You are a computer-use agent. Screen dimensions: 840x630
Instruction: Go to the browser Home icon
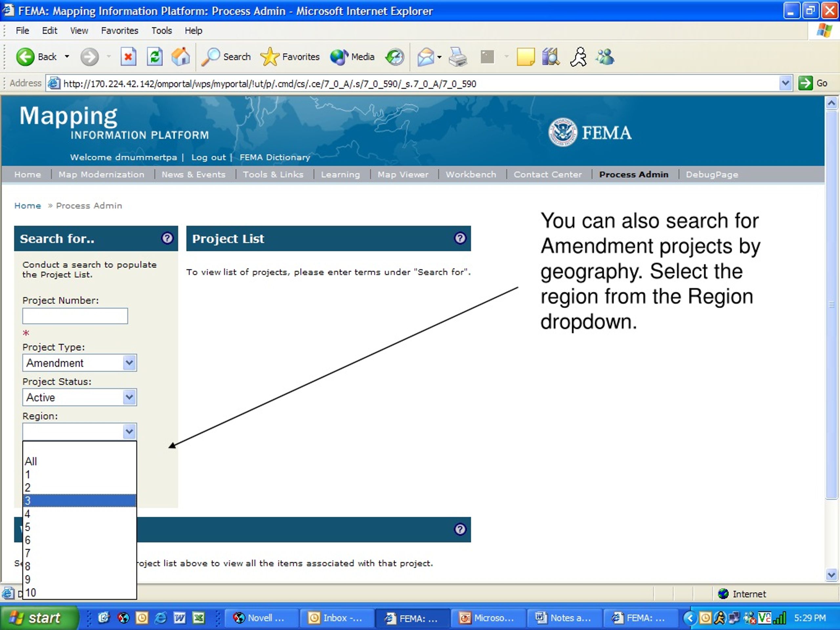pos(180,57)
